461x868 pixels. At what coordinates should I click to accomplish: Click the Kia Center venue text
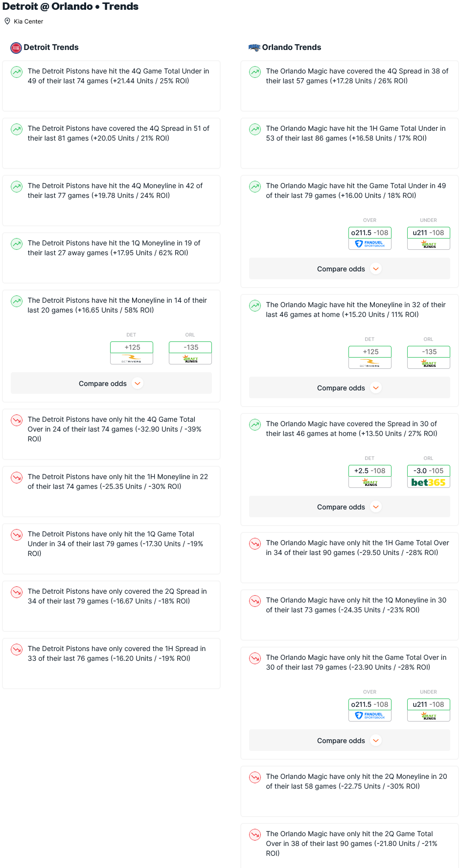tap(28, 22)
